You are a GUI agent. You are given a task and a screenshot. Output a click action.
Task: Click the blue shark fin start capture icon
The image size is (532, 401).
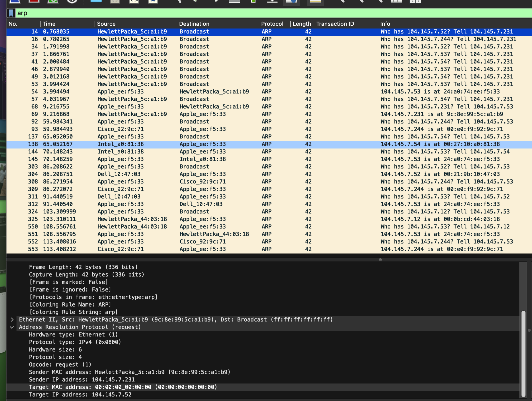(x=15, y=1)
